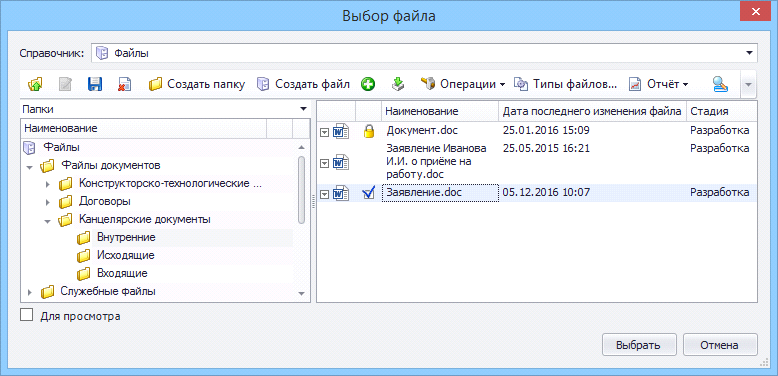
Task: Click the blue floppy save icon
Action: [x=94, y=84]
